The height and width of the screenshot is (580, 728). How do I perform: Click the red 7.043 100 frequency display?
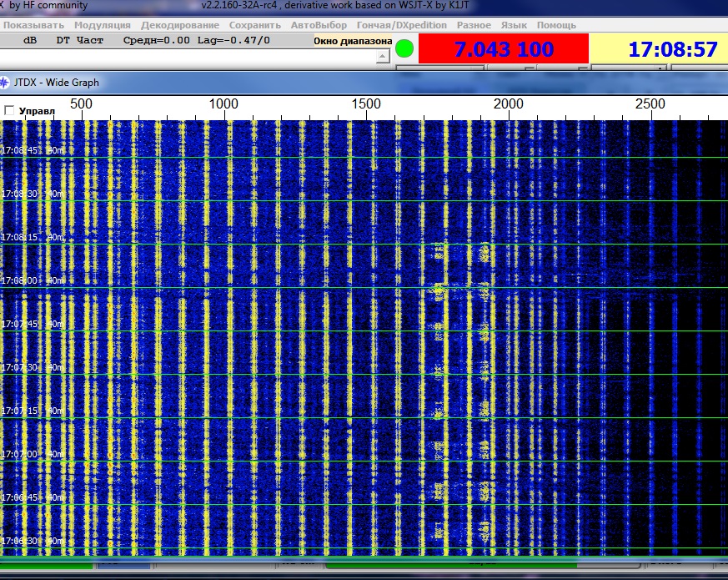pyautogui.click(x=503, y=49)
